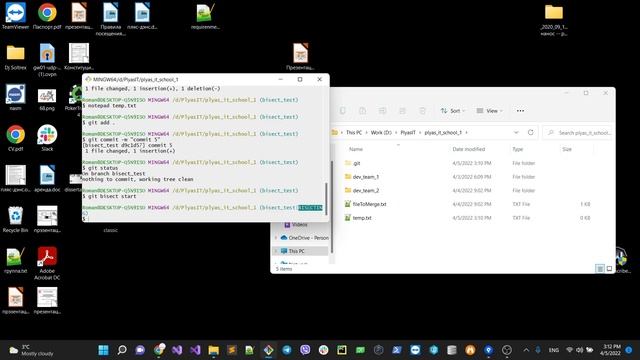The image size is (640, 360).
Task: Open Sublime Text from the taskbar
Action: pyautogui.click(x=232, y=350)
